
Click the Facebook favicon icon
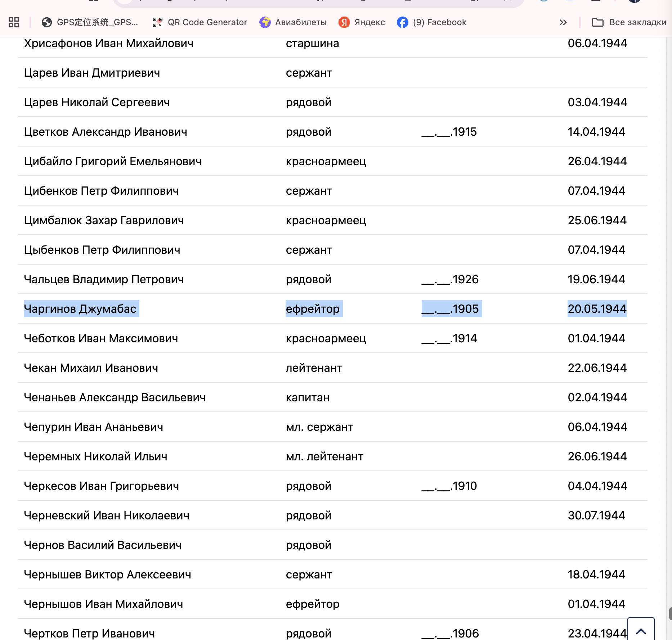click(x=403, y=22)
